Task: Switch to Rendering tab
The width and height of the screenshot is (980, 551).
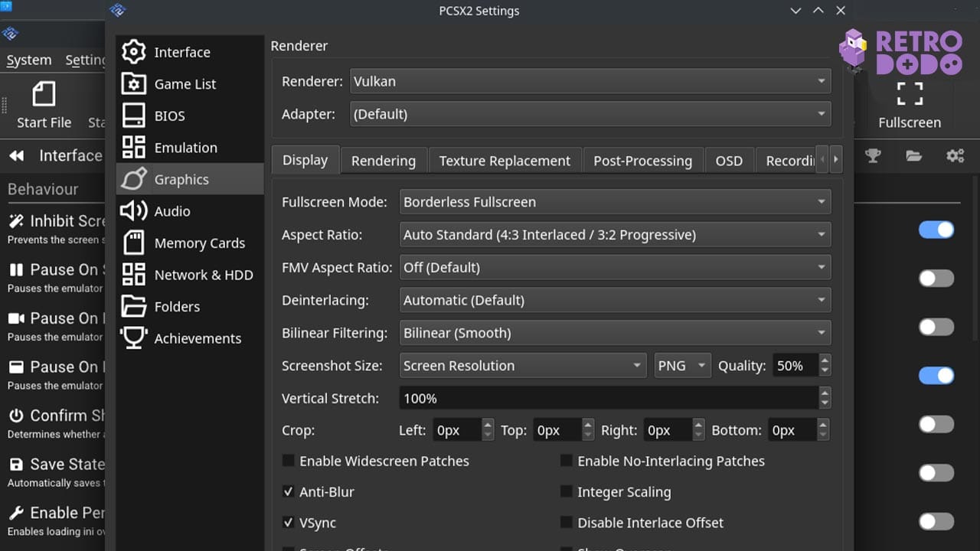Action: click(383, 161)
